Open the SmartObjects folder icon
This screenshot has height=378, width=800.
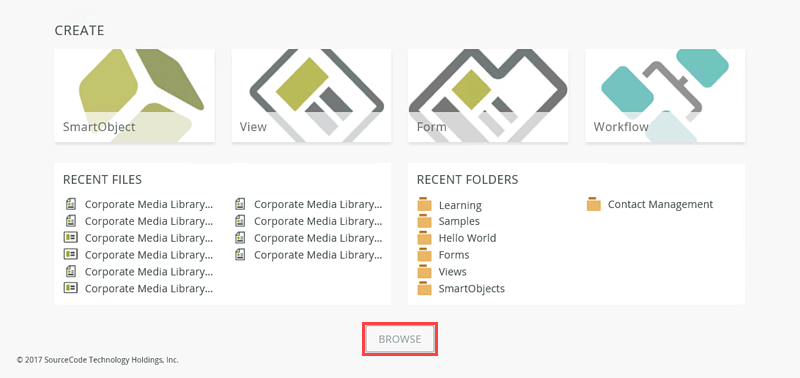(x=424, y=288)
